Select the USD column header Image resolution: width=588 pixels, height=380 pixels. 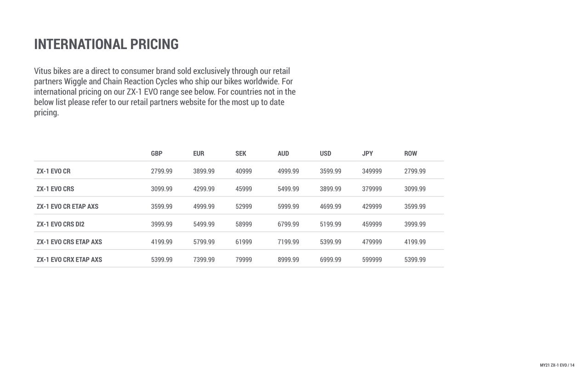325,153
